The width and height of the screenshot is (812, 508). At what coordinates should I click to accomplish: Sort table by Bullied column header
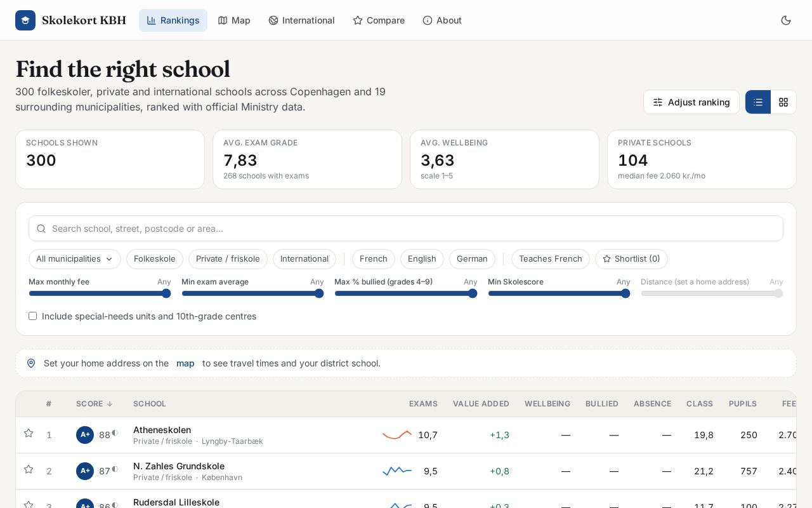coord(602,404)
